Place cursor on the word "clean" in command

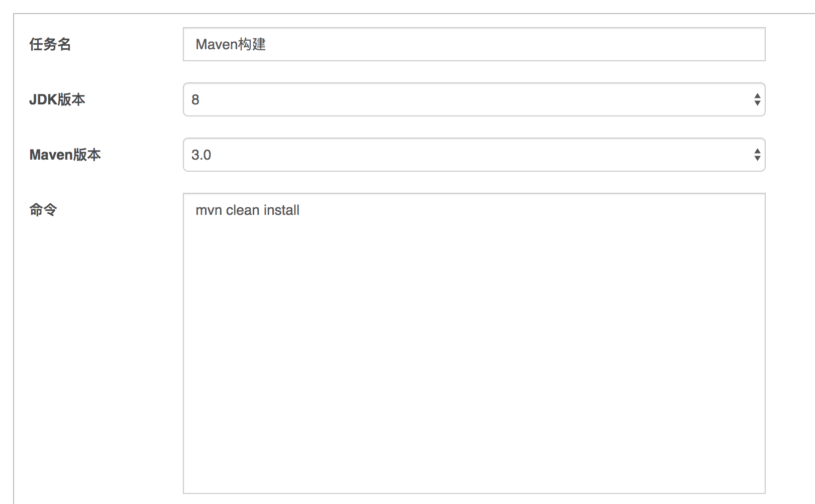pos(243,210)
